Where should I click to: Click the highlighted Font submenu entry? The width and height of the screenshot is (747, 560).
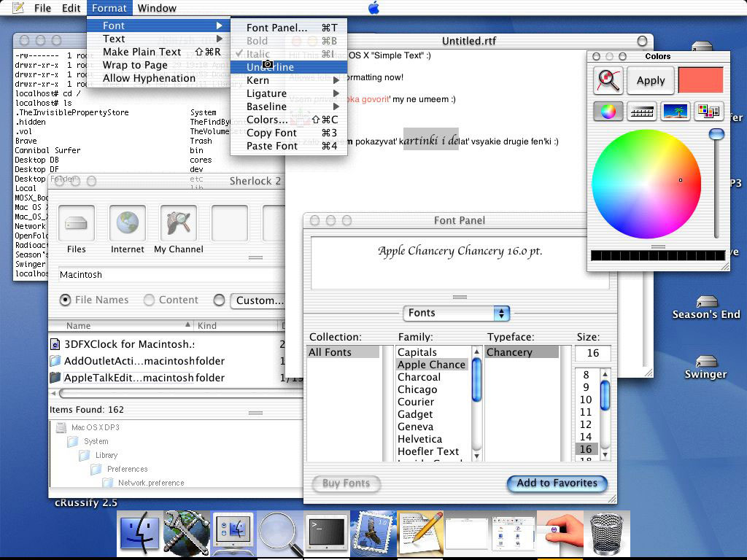(158, 26)
